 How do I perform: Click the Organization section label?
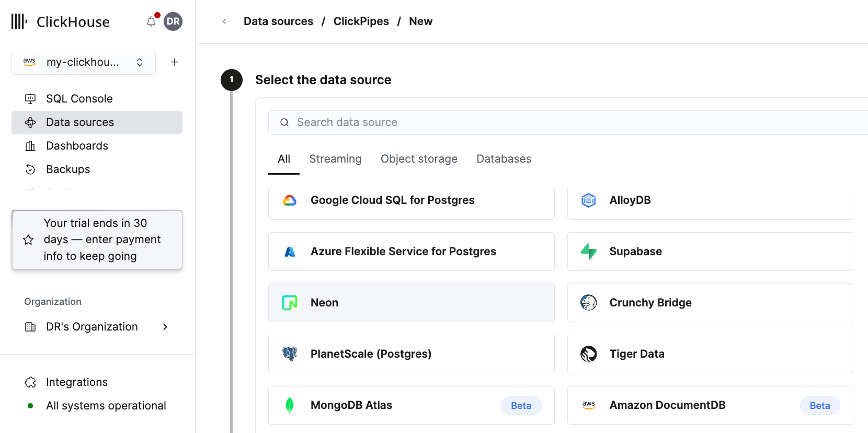point(53,302)
